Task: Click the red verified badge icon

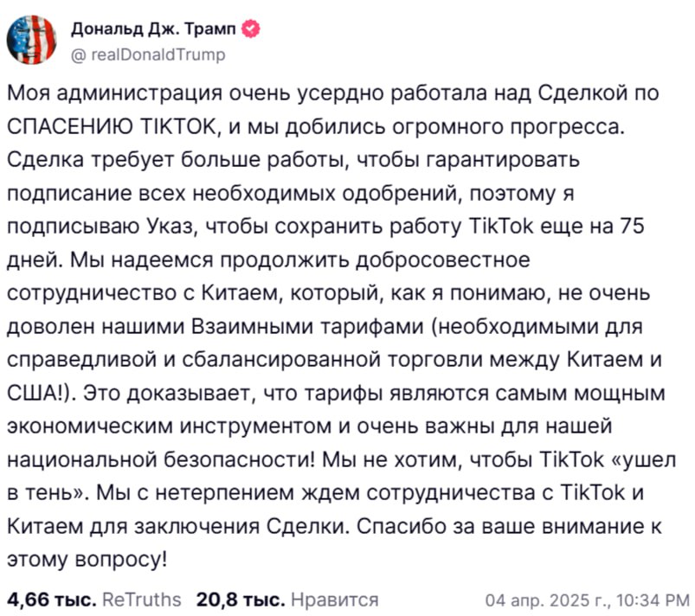Action: point(252,30)
